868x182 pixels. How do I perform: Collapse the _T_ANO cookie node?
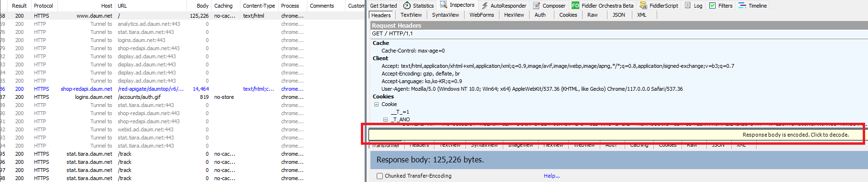(x=385, y=119)
